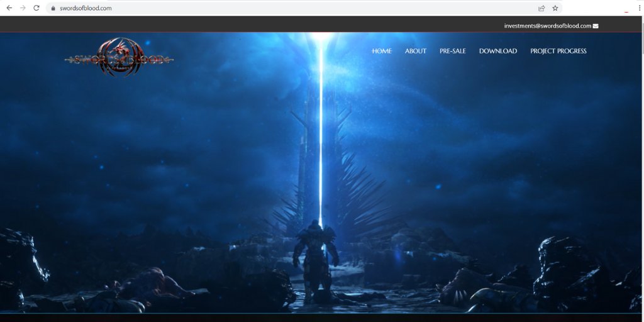Image resolution: width=644 pixels, height=322 pixels.
Task: Open the DOWNLOAD page
Action: pos(498,51)
